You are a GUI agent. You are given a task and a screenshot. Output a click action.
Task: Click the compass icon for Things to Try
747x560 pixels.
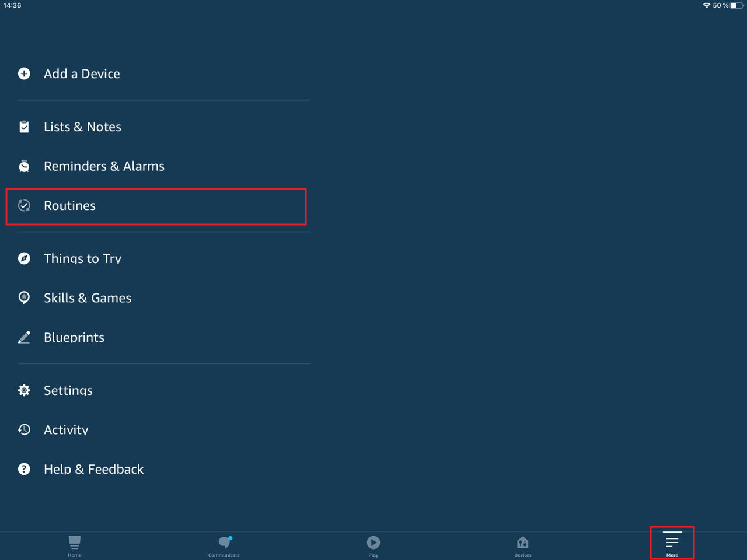point(24,258)
